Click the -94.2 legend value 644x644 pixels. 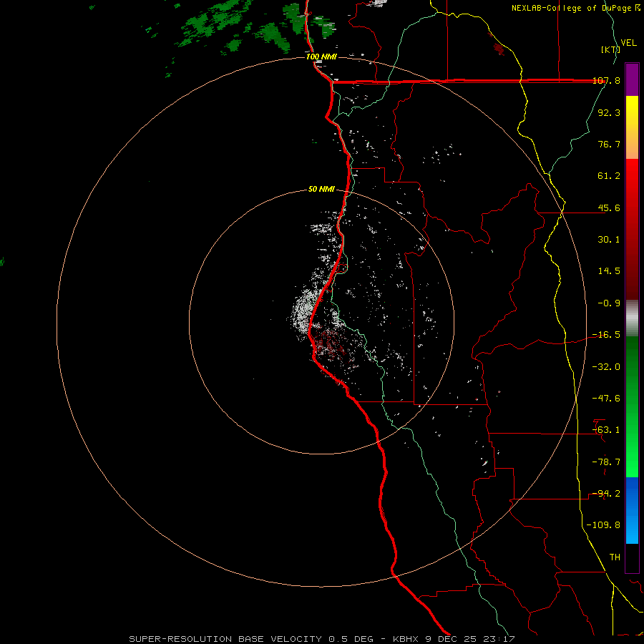(x=606, y=494)
